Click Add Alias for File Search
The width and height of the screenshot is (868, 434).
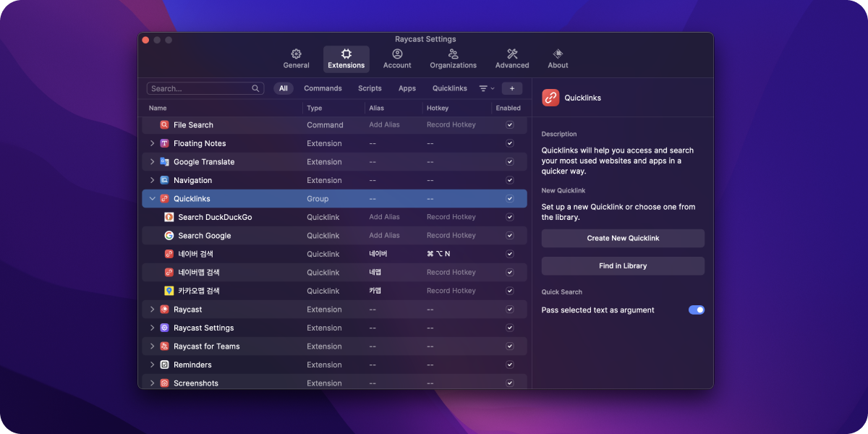384,125
